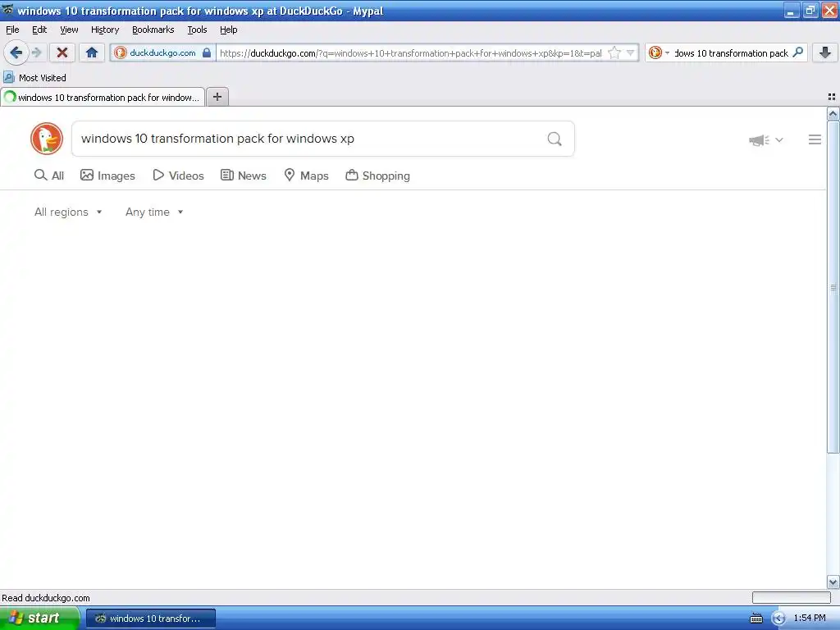The height and width of the screenshot is (630, 840).
Task: Expand hidden tray icons arrow
Action: (779, 619)
